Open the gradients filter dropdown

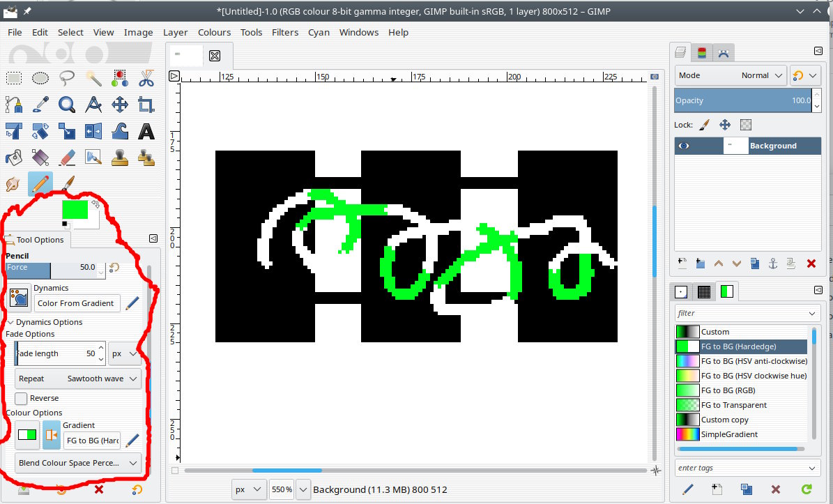pos(812,313)
